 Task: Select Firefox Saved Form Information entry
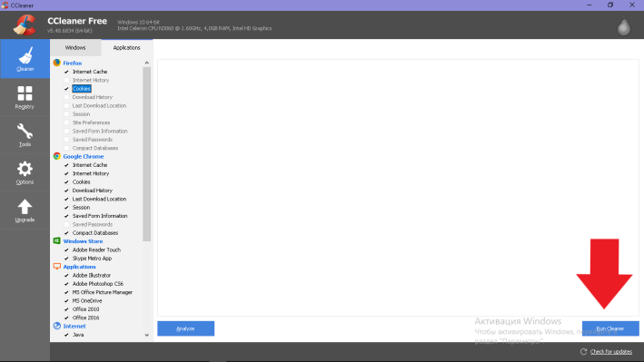(100, 131)
